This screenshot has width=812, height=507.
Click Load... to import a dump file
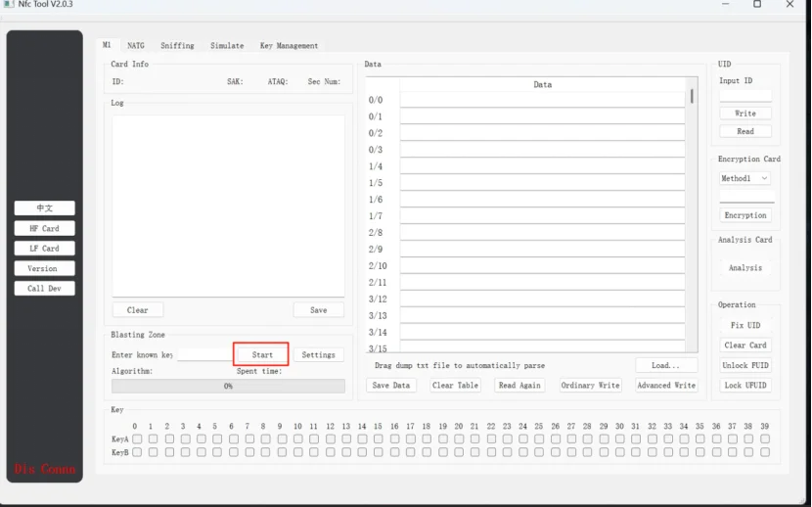(x=666, y=365)
